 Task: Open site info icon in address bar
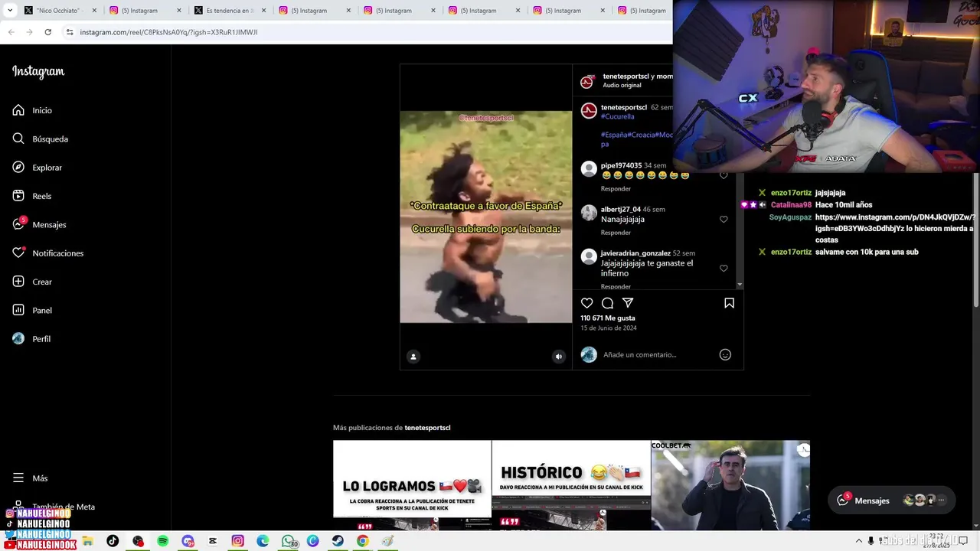(69, 32)
